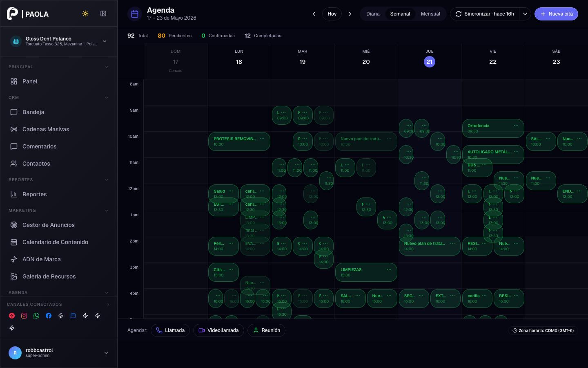Click the Nueva cita button

click(x=556, y=14)
